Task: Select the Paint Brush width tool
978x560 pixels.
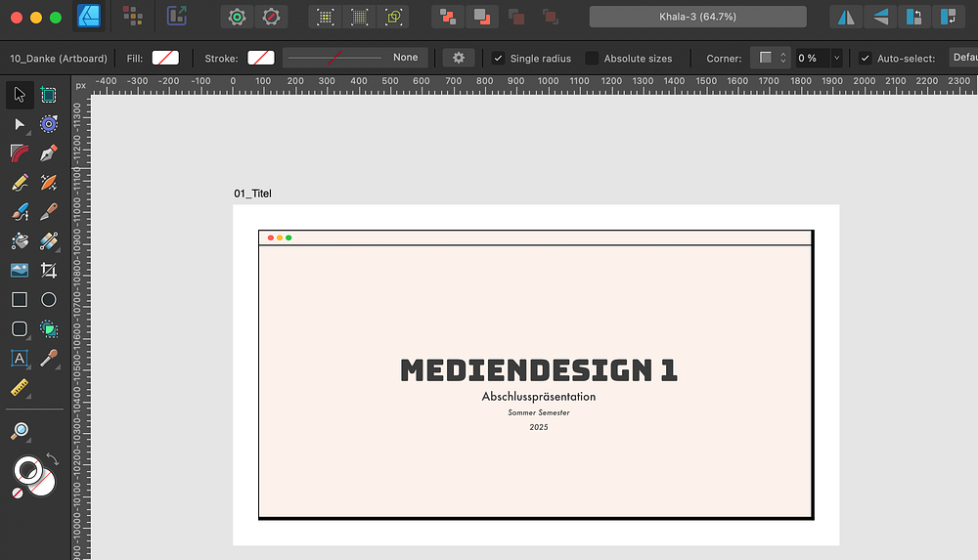Action: [20, 212]
